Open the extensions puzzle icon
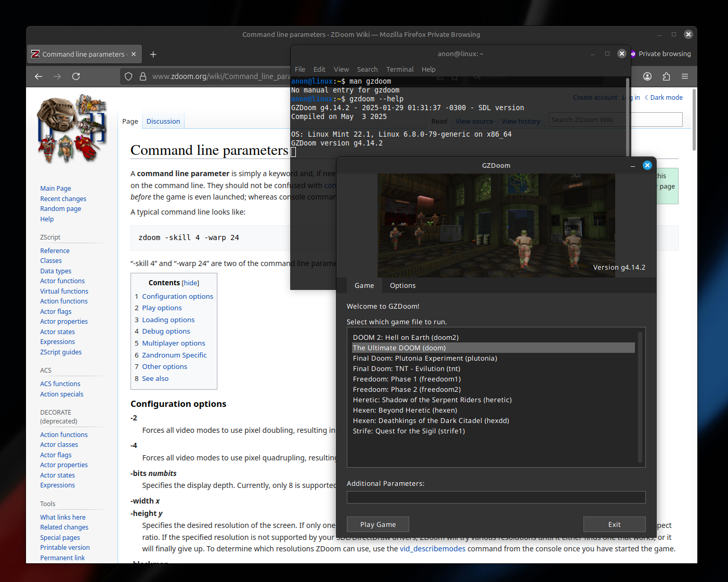The height and width of the screenshot is (582, 728). click(x=666, y=76)
